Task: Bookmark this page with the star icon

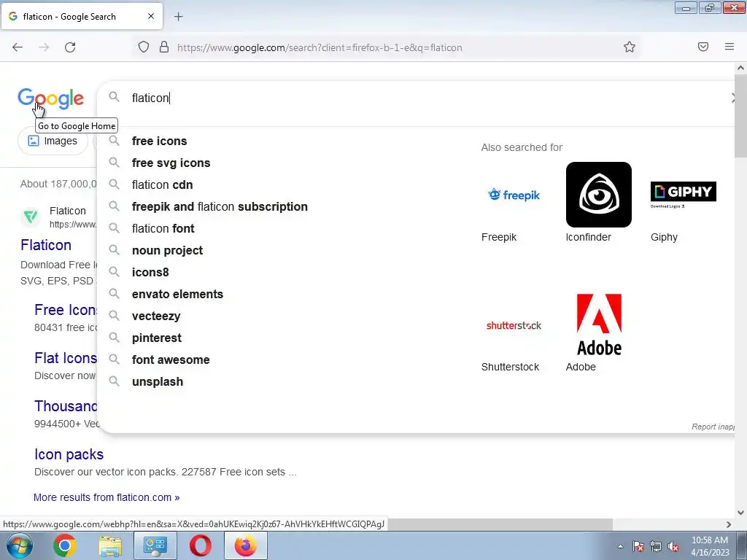Action: pos(630,47)
